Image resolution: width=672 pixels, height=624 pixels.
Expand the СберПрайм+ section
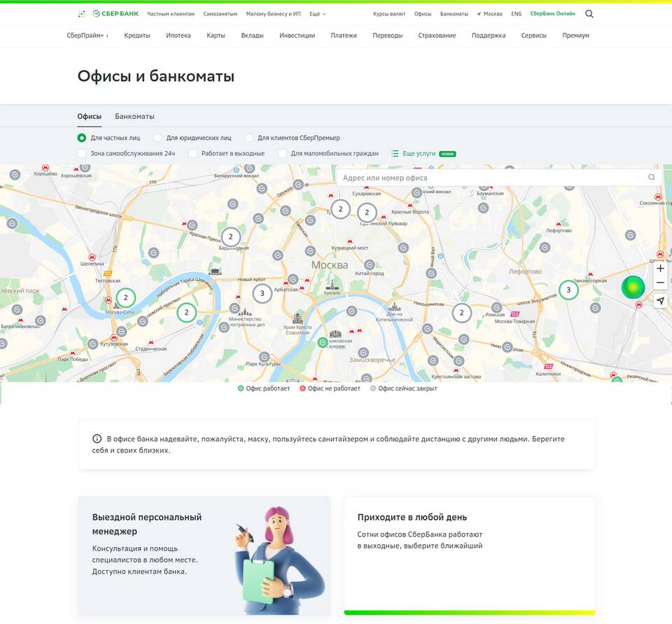click(x=87, y=36)
